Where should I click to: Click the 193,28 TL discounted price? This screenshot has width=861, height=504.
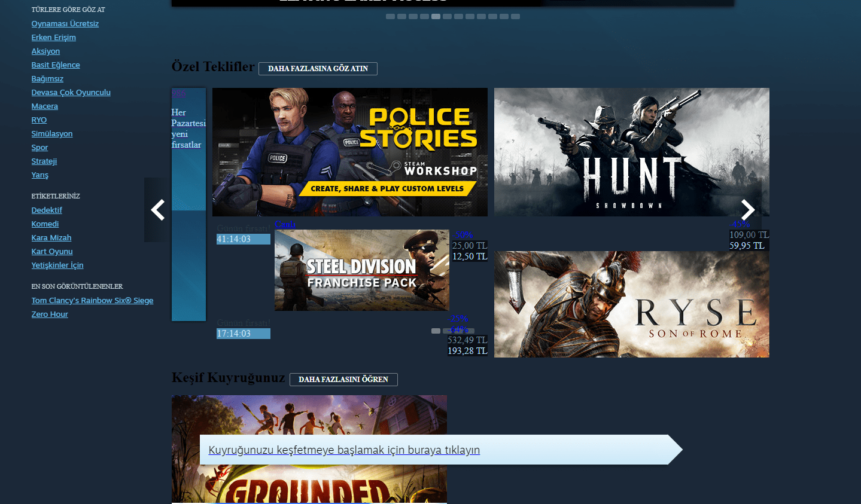pyautogui.click(x=468, y=351)
